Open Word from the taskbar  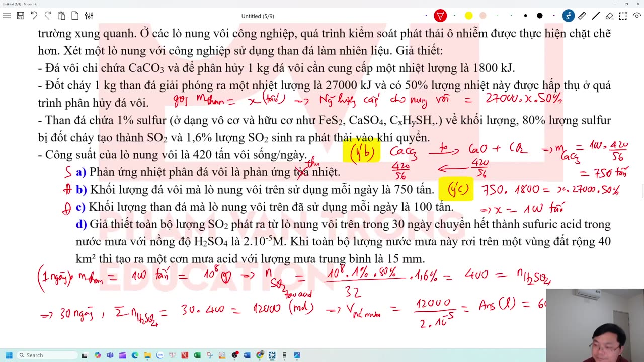tap(247, 355)
